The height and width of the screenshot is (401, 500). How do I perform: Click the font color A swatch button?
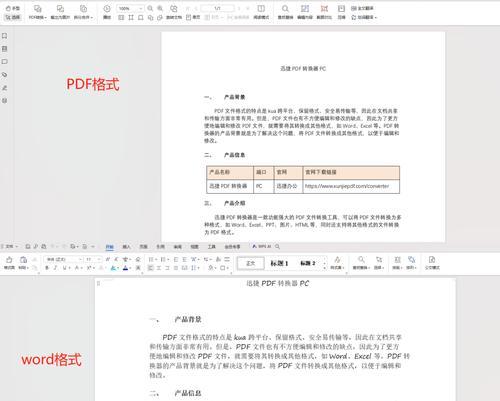[x=125, y=268]
